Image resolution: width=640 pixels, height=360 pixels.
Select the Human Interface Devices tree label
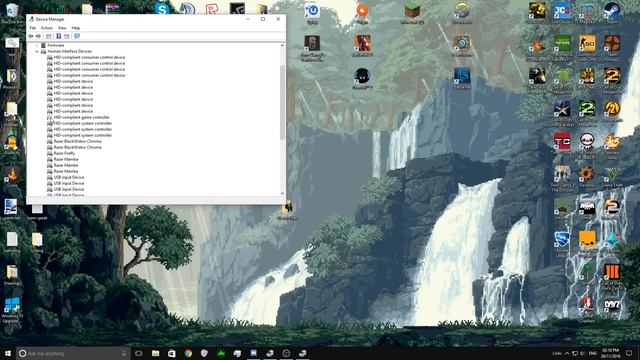(69, 51)
